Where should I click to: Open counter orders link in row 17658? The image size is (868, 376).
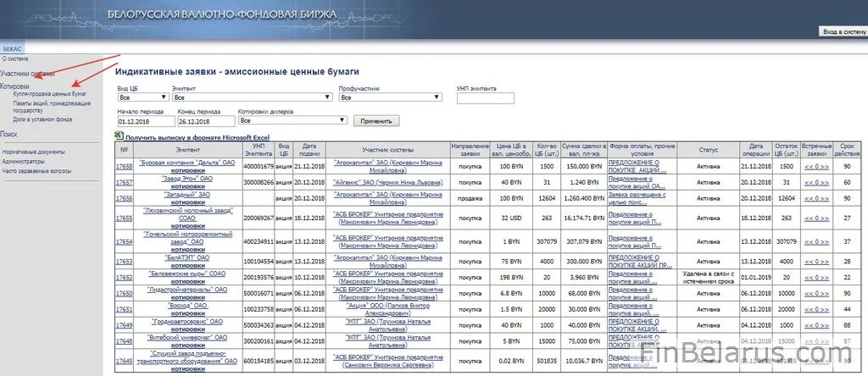click(816, 167)
